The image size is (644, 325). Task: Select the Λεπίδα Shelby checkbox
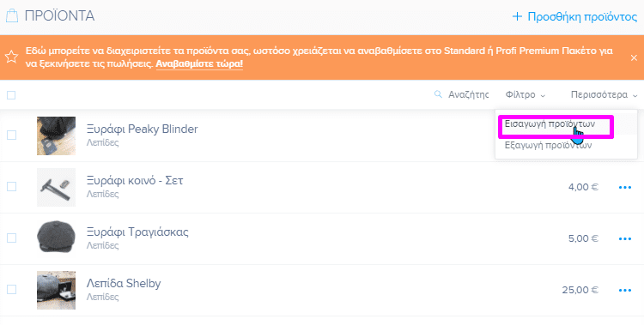pos(11,289)
